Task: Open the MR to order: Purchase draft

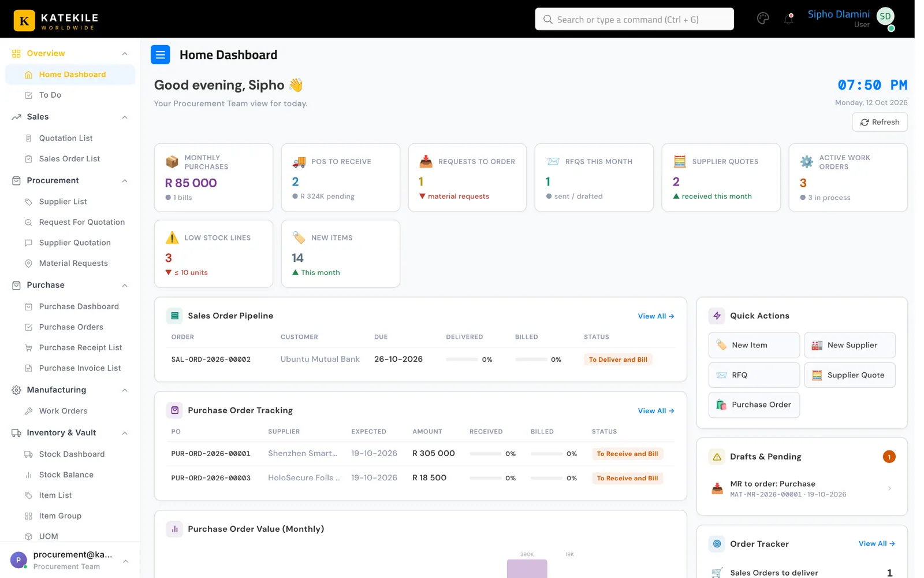Action: tap(802, 489)
